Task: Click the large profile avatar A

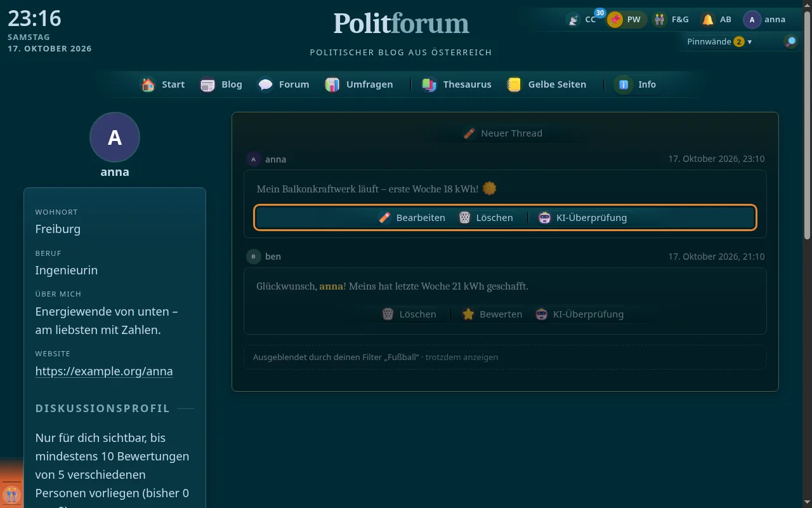Action: 115,137
